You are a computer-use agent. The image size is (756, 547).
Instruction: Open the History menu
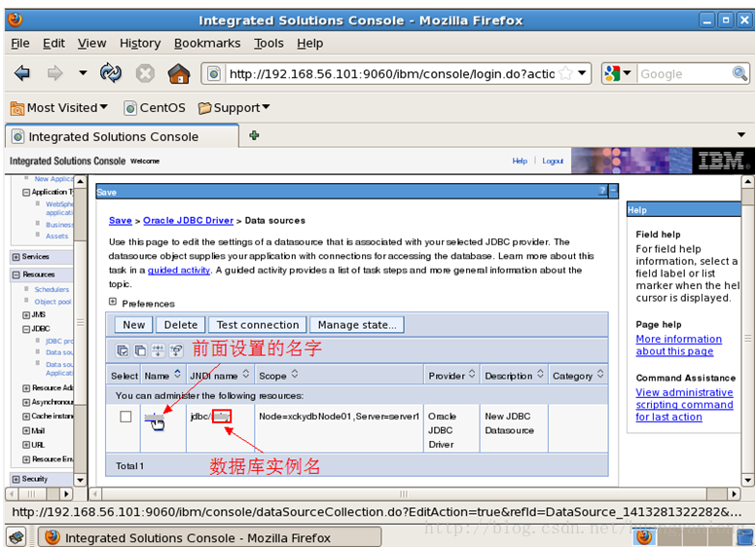[x=140, y=43]
